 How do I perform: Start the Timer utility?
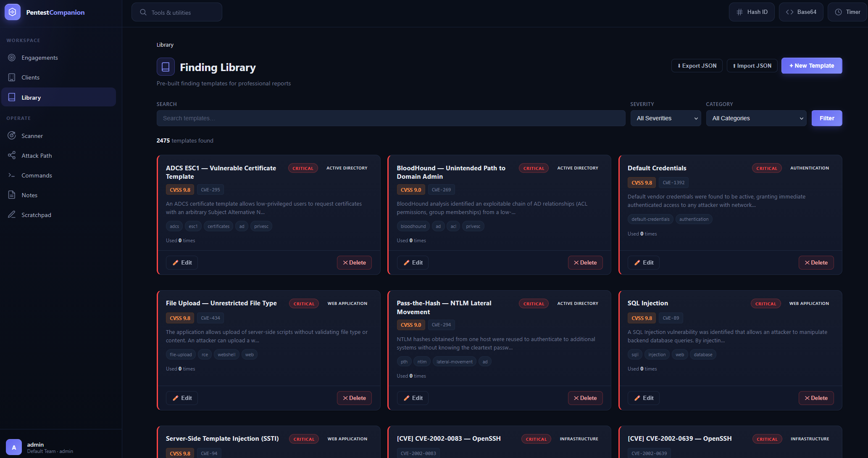847,12
